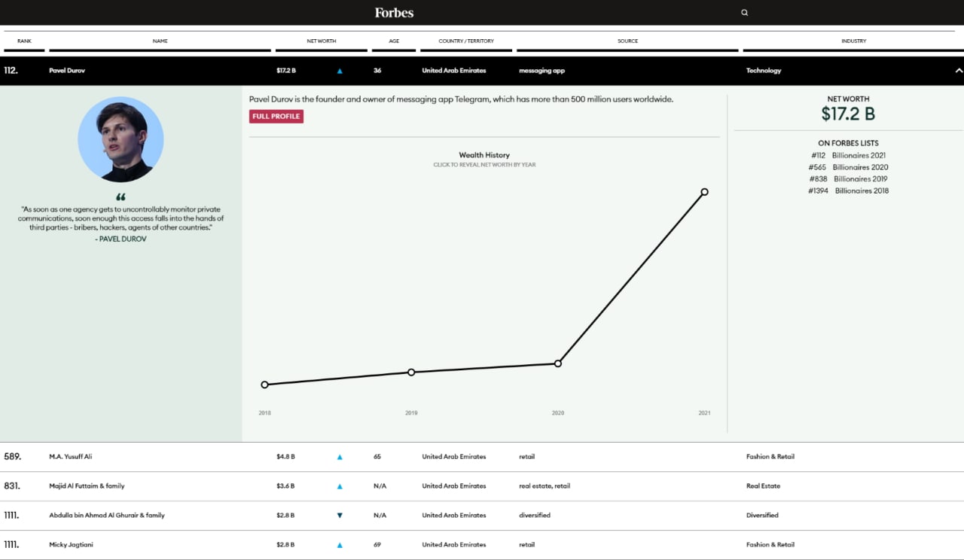964x560 pixels.
Task: Click the Real Estate industry cell
Action: pyautogui.click(x=763, y=486)
